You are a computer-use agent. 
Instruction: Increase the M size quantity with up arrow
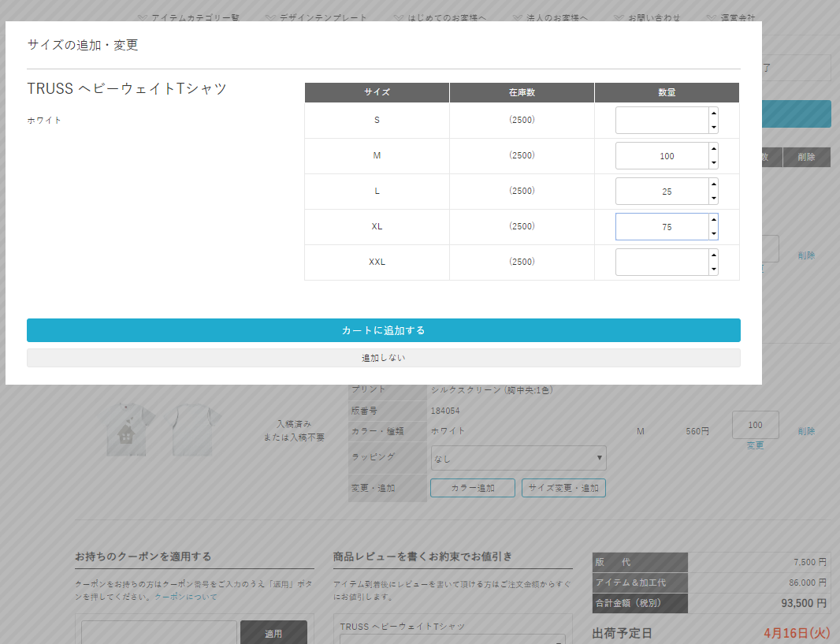pos(714,148)
